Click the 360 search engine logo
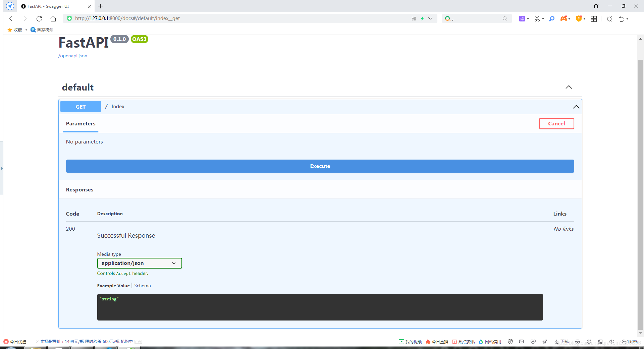Viewport: 644px width, 349px height. coord(448,19)
